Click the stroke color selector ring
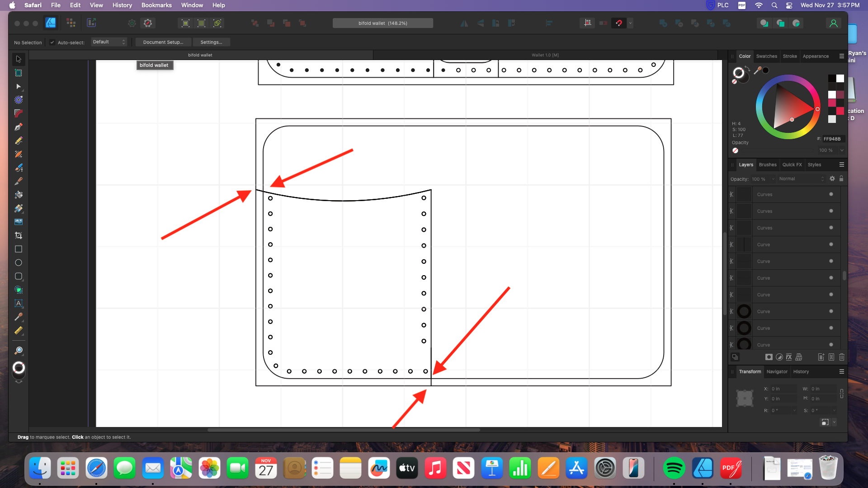The width and height of the screenshot is (868, 488). click(739, 73)
